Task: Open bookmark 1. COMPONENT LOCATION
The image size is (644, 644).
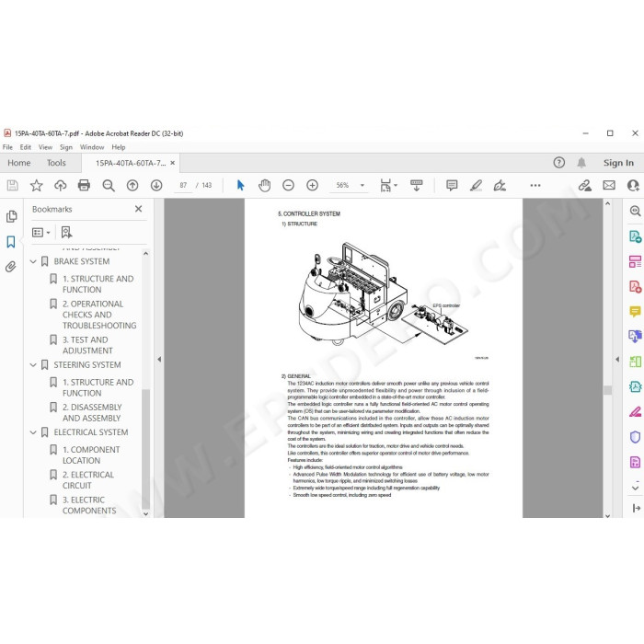Action: (x=91, y=455)
